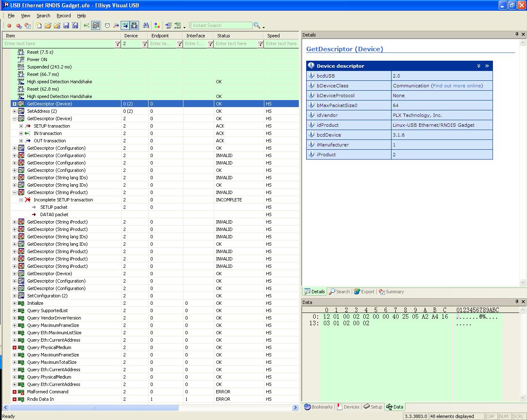Click the Status column filter button
The width and height of the screenshot is (527, 420).
[260, 44]
